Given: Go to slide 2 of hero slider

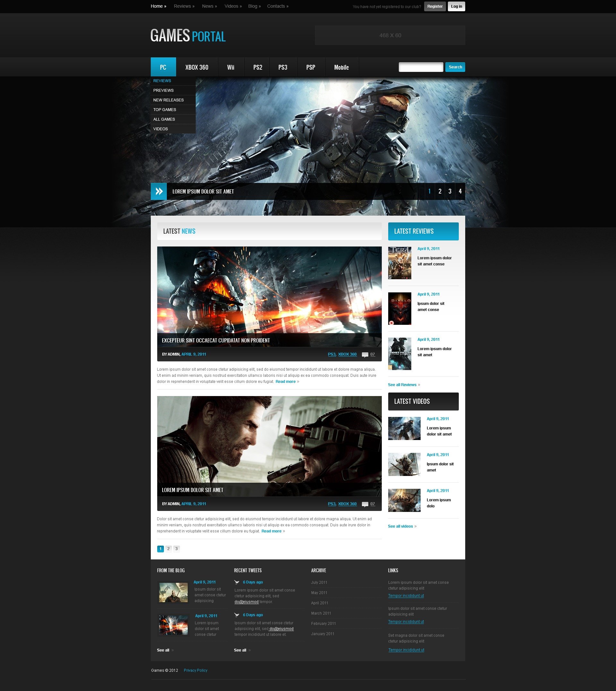Looking at the screenshot, I should click(x=440, y=191).
